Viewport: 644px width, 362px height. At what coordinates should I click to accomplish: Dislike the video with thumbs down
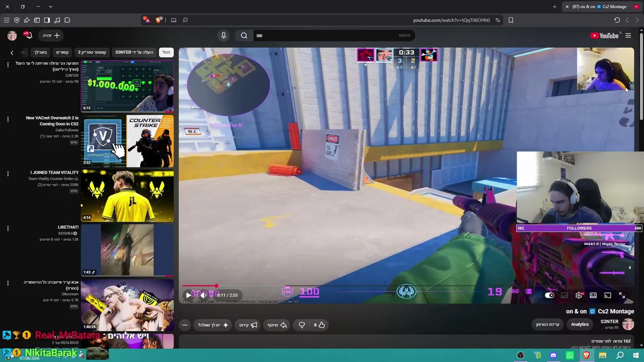pyautogui.click(x=302, y=325)
